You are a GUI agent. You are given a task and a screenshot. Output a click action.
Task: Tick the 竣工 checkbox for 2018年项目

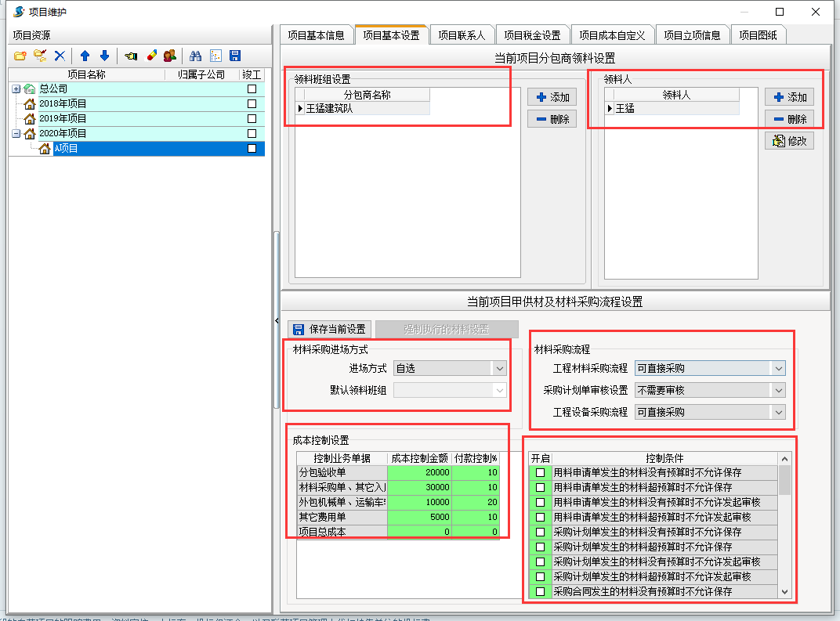(252, 103)
